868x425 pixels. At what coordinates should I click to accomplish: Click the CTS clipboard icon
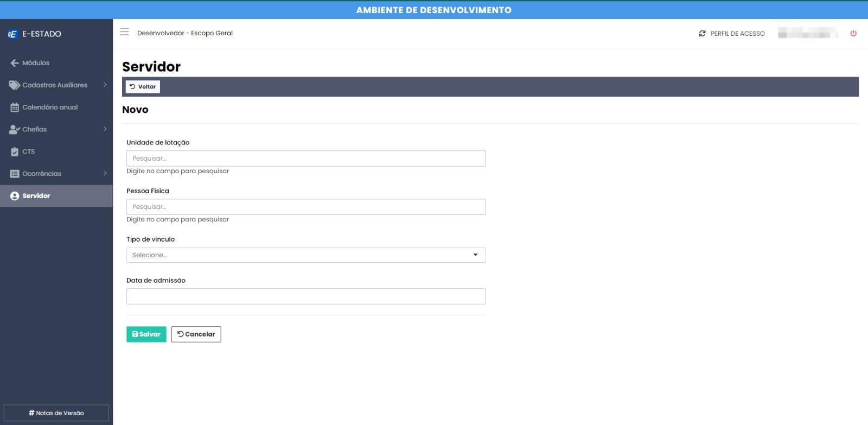(15, 152)
